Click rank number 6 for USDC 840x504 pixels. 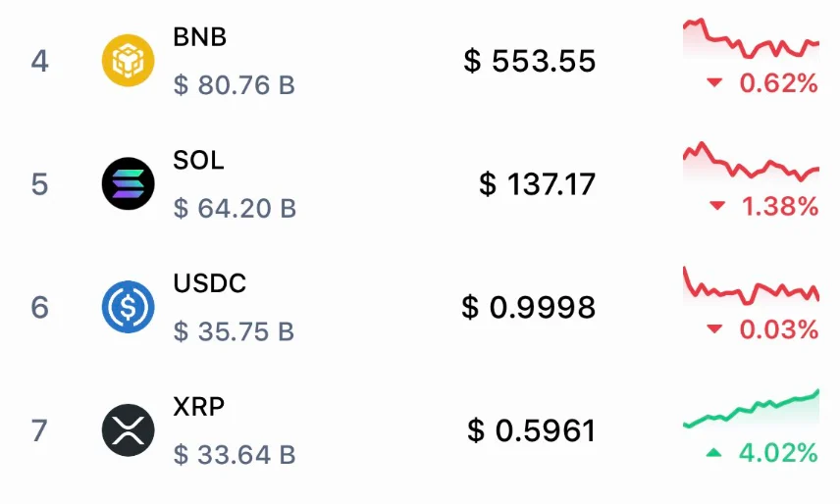coord(39,308)
